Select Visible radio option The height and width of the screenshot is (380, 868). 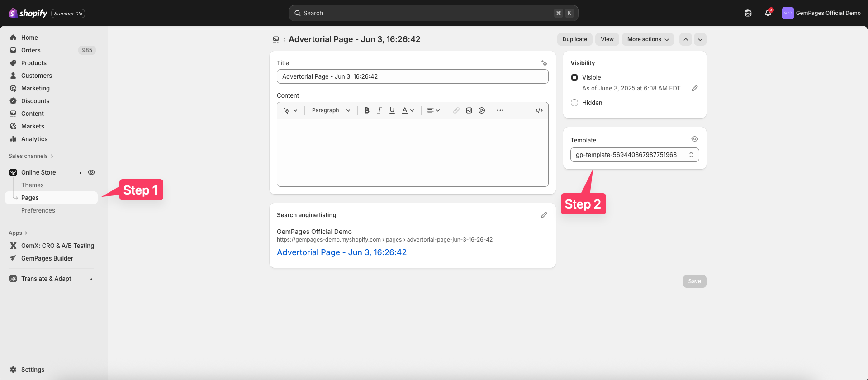click(574, 77)
